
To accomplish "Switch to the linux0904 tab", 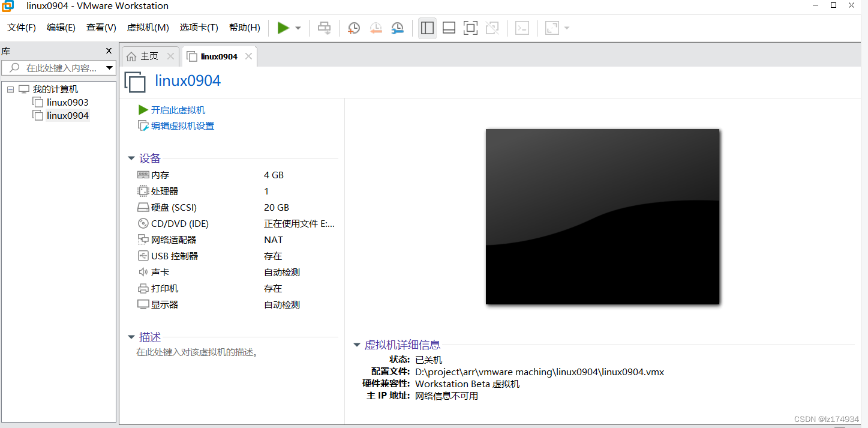I will coord(219,56).
